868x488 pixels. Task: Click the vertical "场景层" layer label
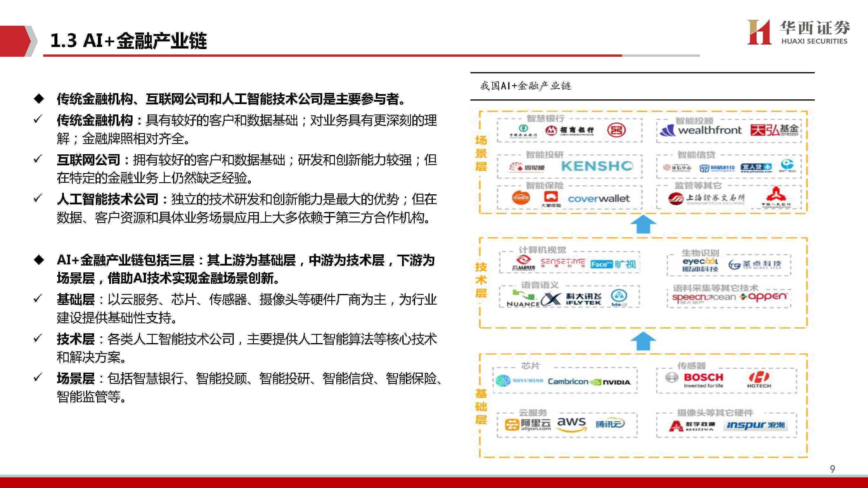coord(481,153)
